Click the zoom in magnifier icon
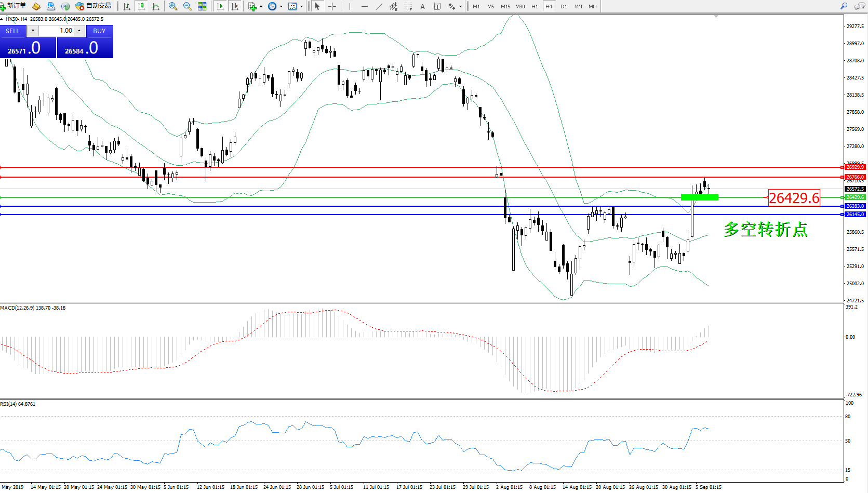 pyautogui.click(x=173, y=6)
